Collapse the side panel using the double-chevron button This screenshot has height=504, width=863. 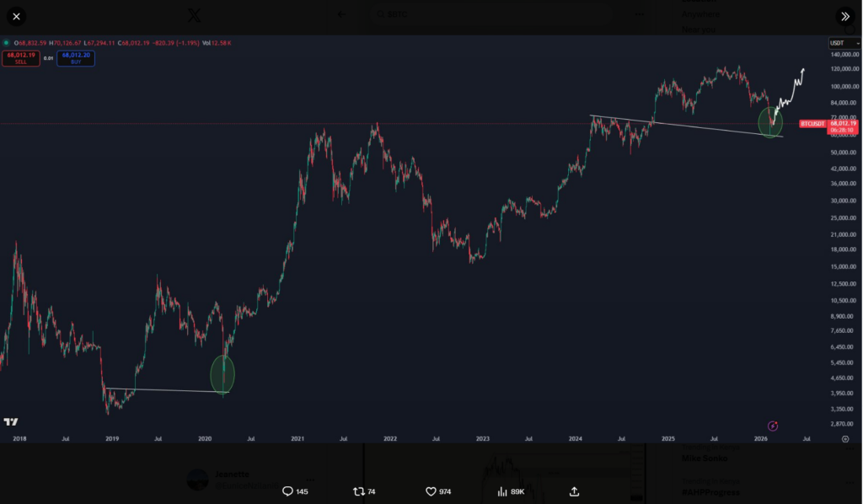(844, 16)
